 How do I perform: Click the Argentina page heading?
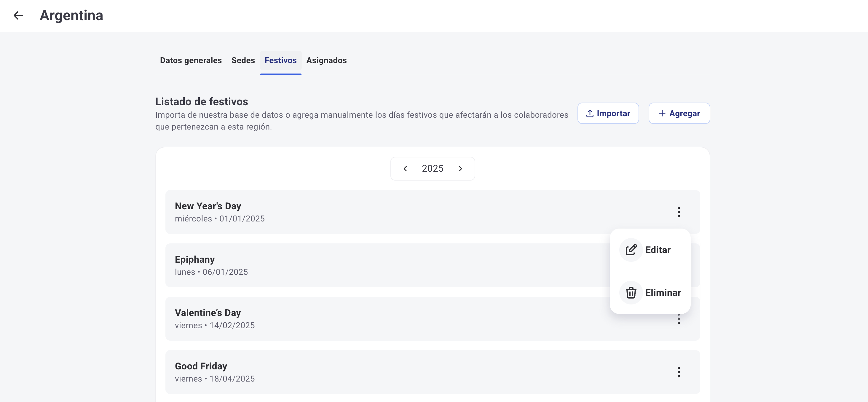pos(71,15)
